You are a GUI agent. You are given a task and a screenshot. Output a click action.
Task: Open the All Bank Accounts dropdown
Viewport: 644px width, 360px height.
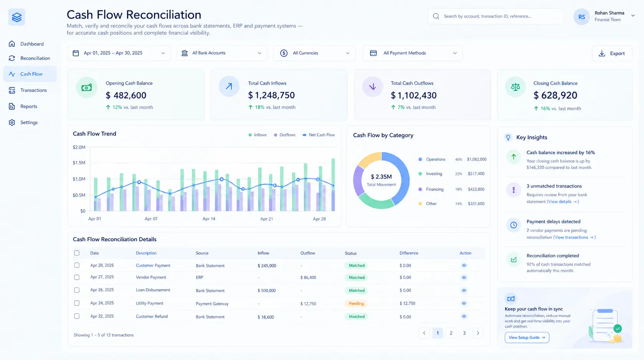tap(221, 53)
